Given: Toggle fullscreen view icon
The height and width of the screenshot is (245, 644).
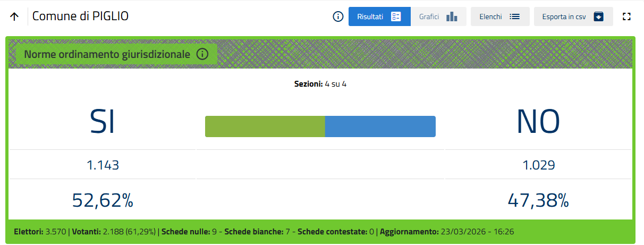Looking at the screenshot, I should click(626, 16).
